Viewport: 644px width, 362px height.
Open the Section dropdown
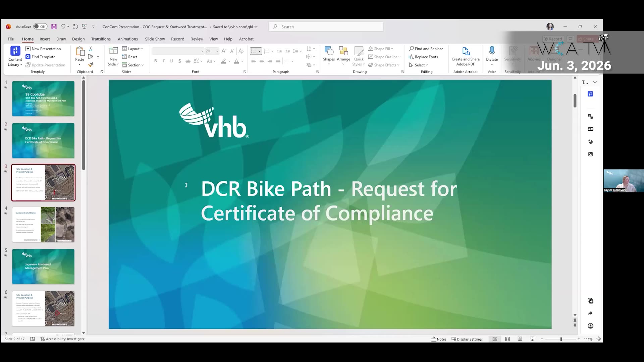pos(133,65)
